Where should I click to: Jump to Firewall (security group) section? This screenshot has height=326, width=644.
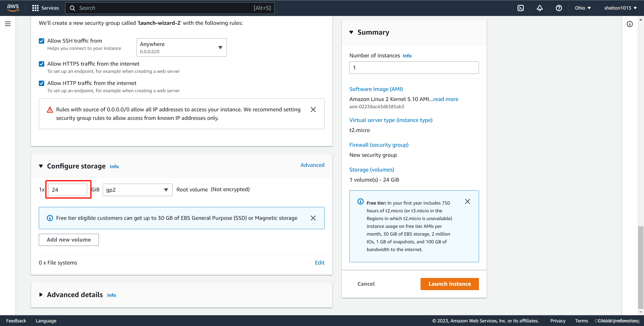(379, 145)
